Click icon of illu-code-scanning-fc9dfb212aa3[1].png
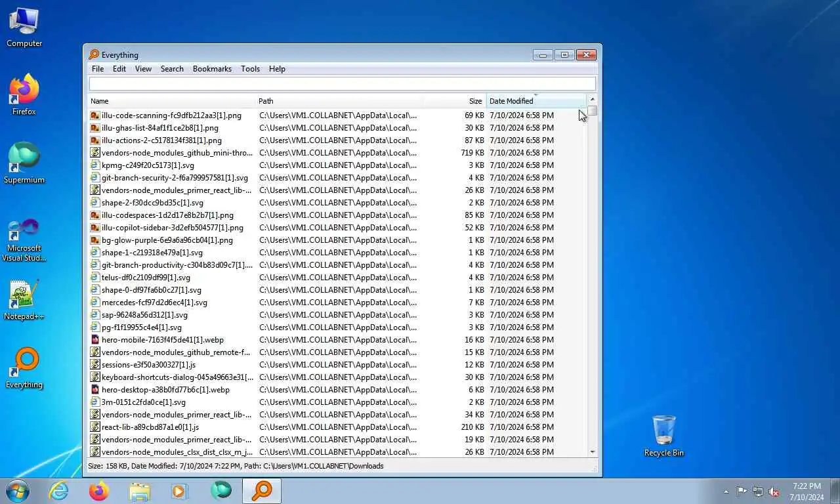 95,115
